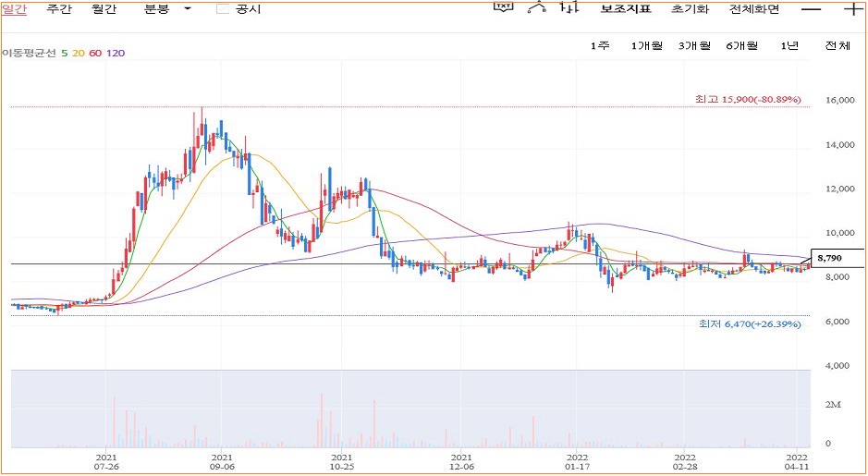Zoom out with the minus icon
The height and width of the screenshot is (476, 868).
(x=811, y=9)
